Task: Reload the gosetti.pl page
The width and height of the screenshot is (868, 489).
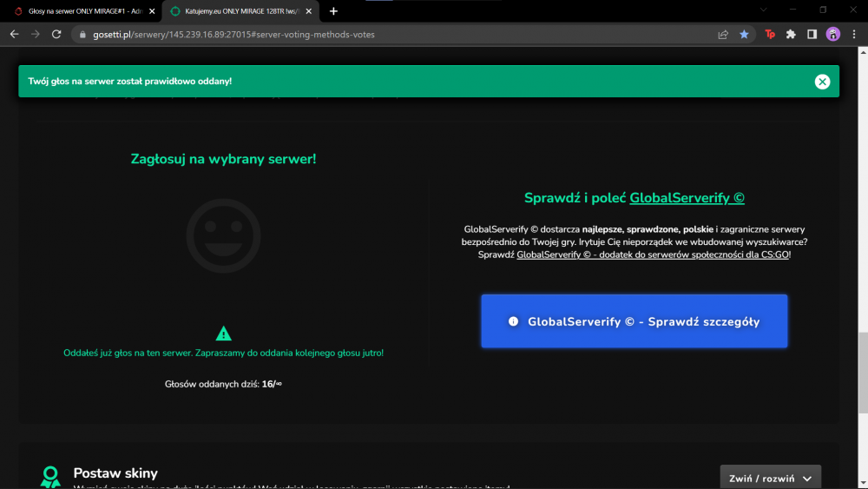Action: coord(56,35)
